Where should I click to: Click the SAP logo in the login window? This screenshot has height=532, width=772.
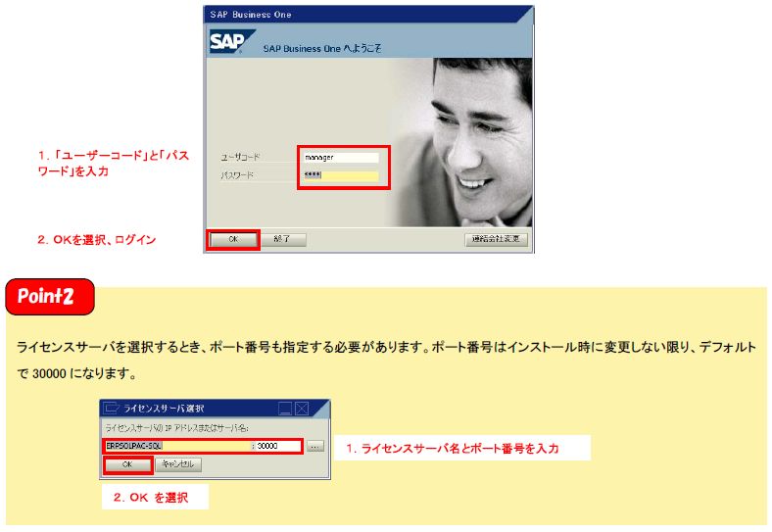coord(230,41)
